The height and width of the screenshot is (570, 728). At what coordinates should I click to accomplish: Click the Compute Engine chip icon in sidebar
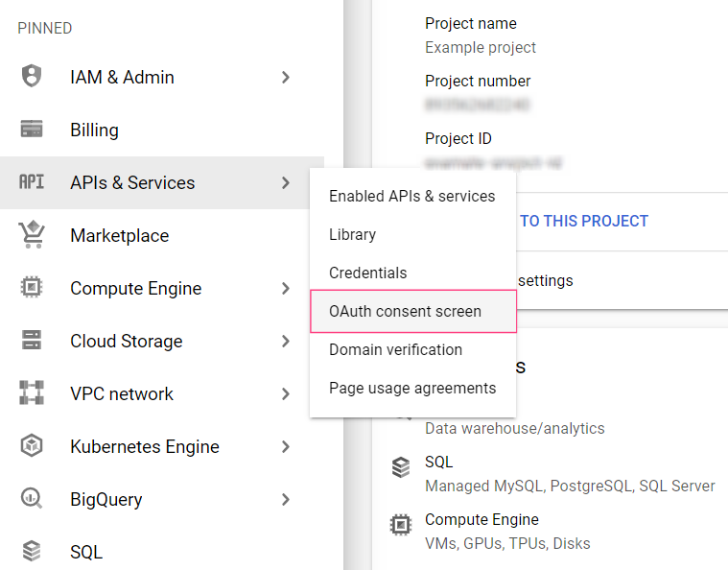tap(32, 287)
